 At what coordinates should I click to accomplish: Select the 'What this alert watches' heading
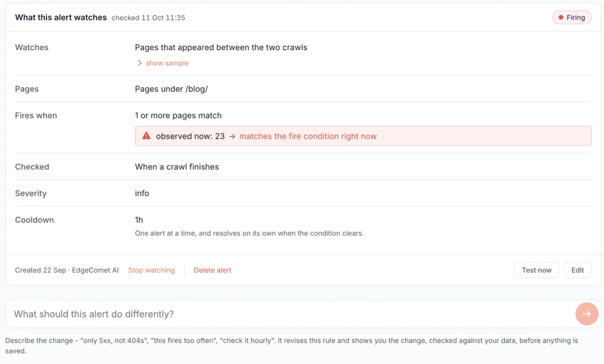(61, 17)
